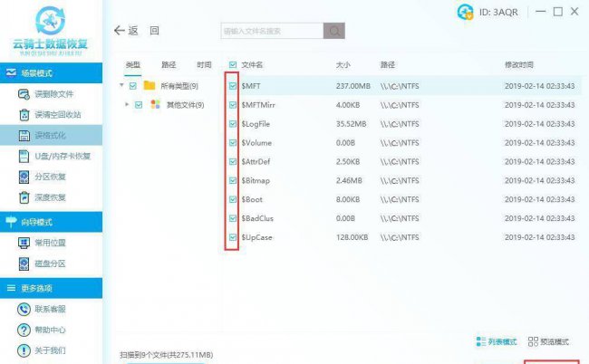The width and height of the screenshot is (589, 364).
Task: Choose the 误格式化 disk icon
Action: [24, 136]
